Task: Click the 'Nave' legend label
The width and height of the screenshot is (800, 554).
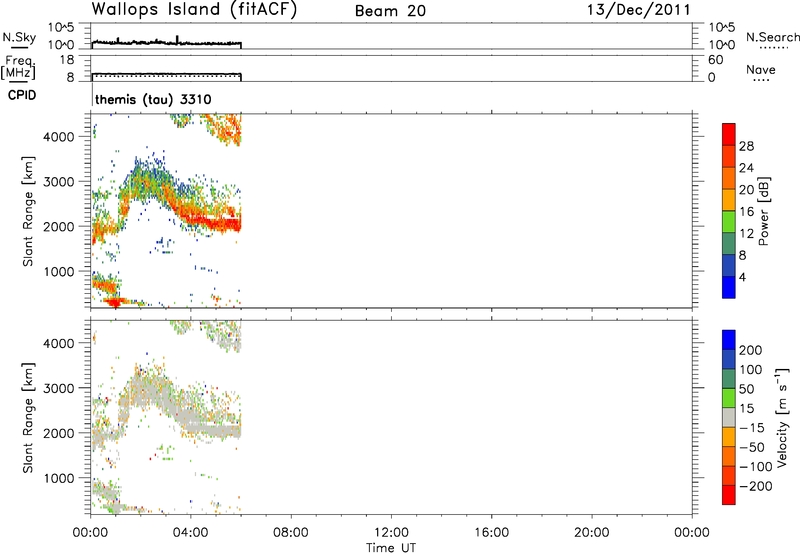Action: point(761,70)
